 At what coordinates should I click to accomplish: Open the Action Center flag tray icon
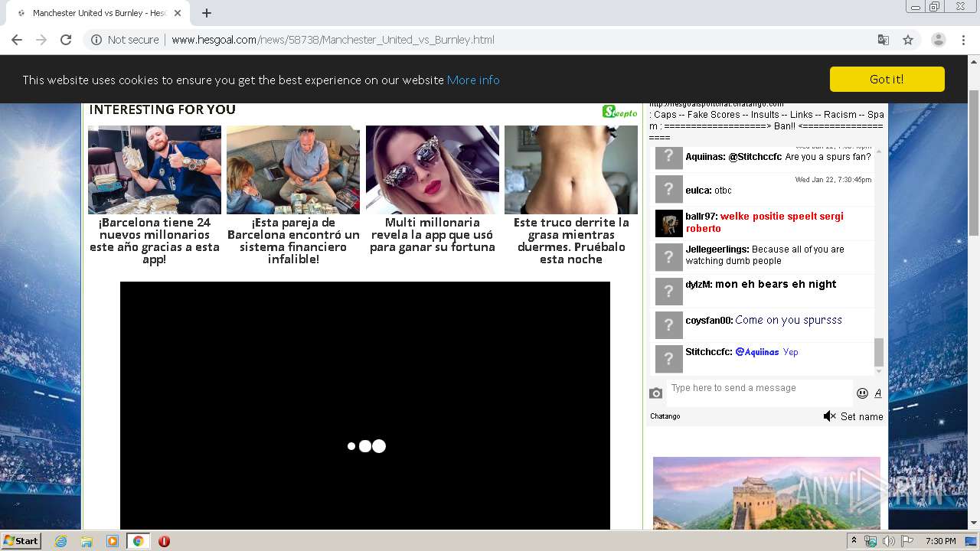pyautogui.click(x=907, y=541)
